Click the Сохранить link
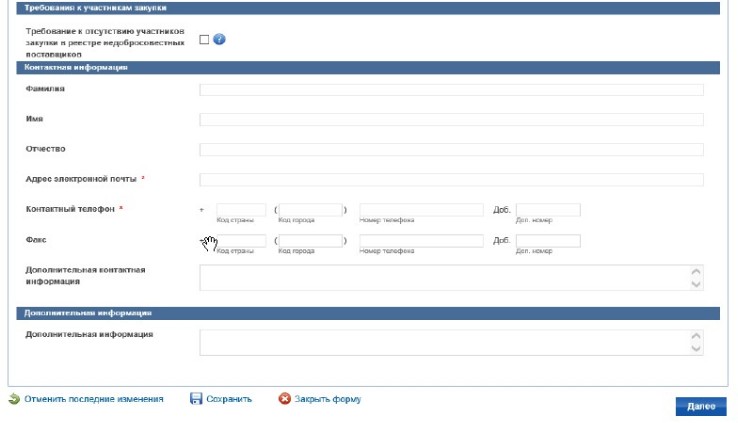The height and width of the screenshot is (423, 738). 229,399
